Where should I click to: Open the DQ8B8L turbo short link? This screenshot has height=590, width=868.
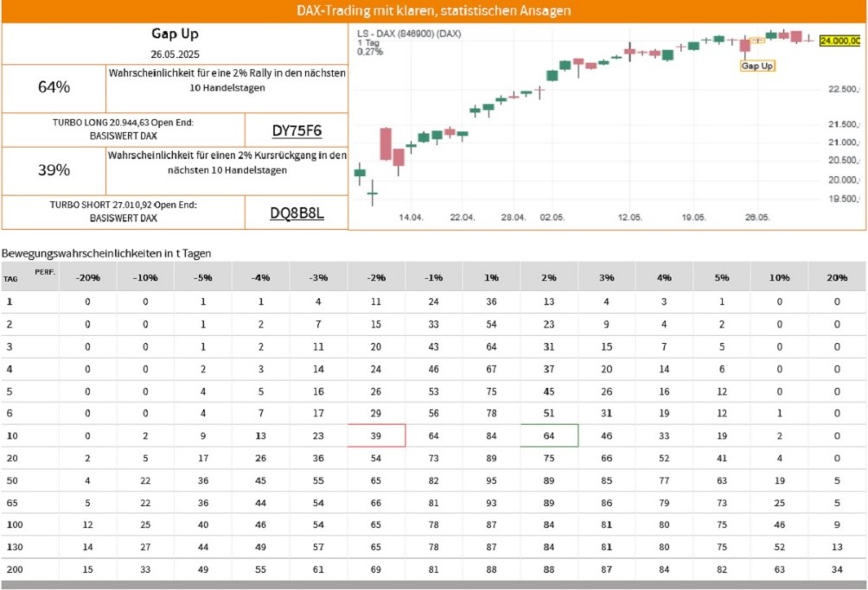pos(297,213)
